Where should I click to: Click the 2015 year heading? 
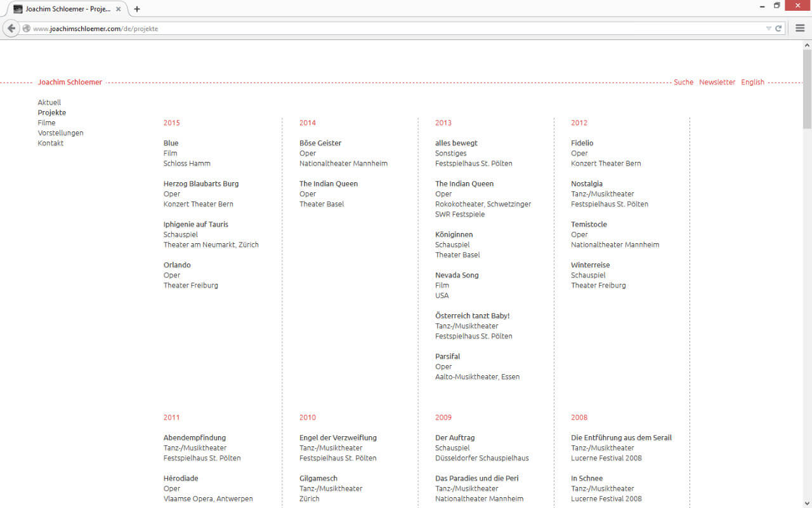(171, 123)
